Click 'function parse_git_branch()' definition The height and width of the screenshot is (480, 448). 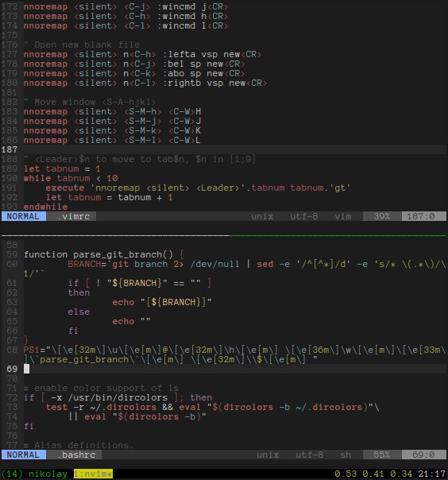[98, 254]
